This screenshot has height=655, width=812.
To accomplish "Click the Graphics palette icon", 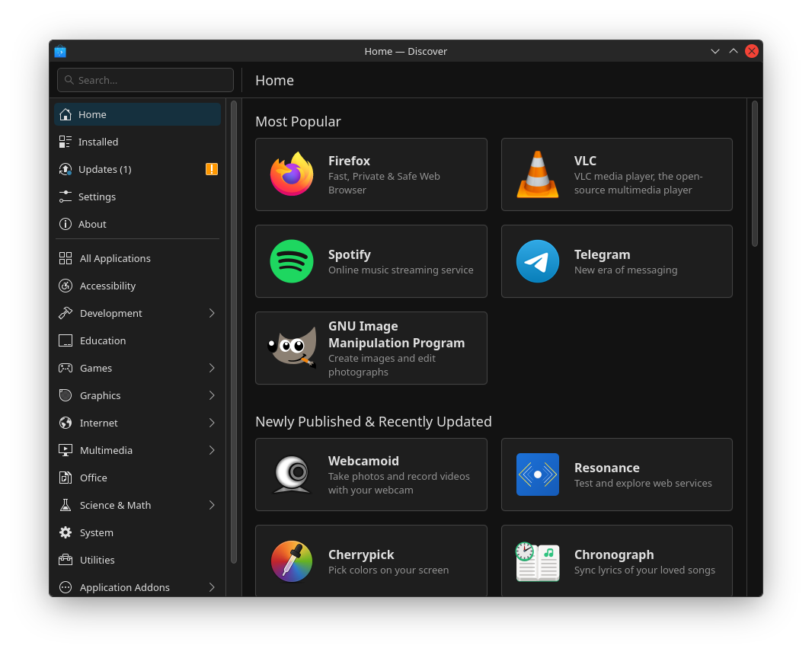I will 66,395.
